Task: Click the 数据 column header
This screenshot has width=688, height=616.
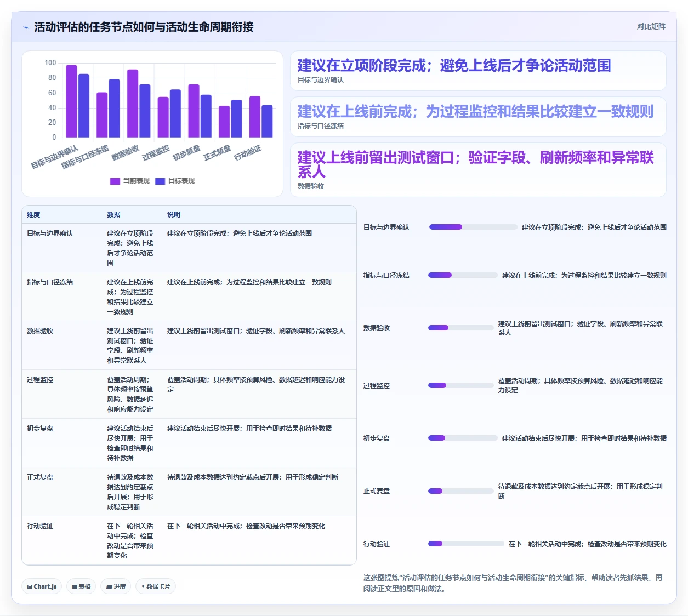Action: [113, 215]
